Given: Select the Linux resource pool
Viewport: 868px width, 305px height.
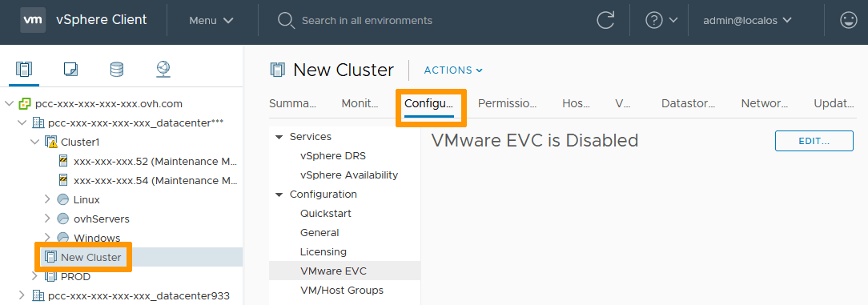Looking at the screenshot, I should (x=86, y=200).
